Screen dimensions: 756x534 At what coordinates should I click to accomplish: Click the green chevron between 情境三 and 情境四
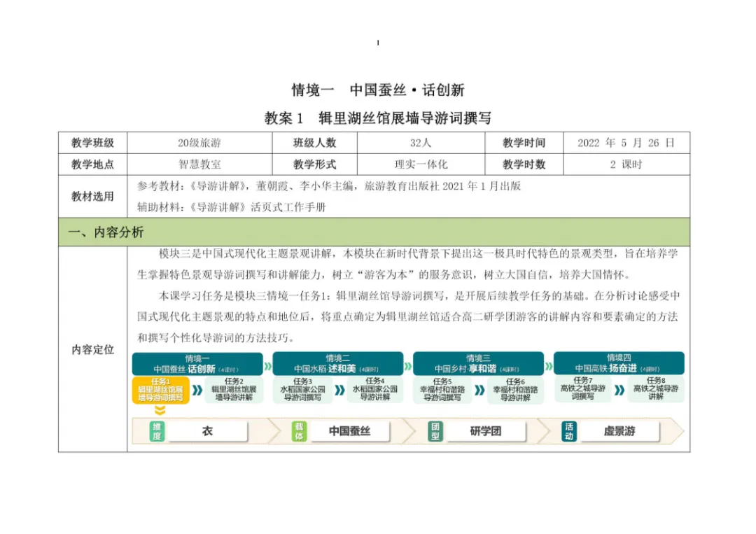coord(549,366)
